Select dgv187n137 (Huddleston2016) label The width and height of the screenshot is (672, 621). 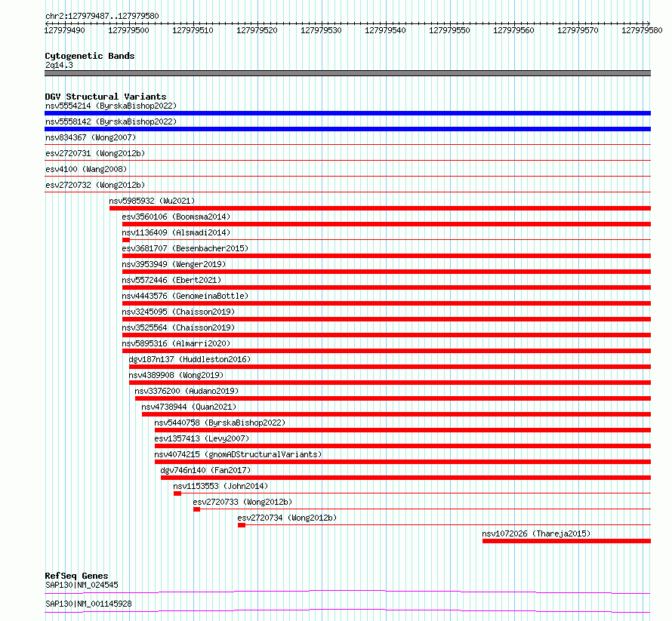click(x=190, y=359)
